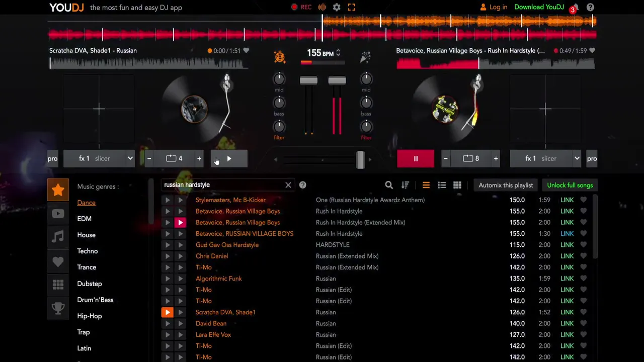The image size is (644, 362).
Task: Click the left deck bass knob
Action: (x=279, y=103)
